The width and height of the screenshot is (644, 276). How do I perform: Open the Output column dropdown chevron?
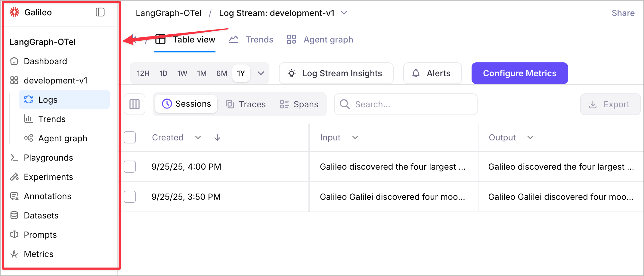point(530,137)
